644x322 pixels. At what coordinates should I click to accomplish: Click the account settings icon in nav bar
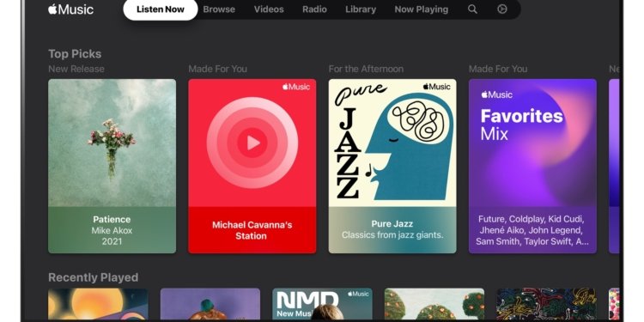tap(502, 9)
